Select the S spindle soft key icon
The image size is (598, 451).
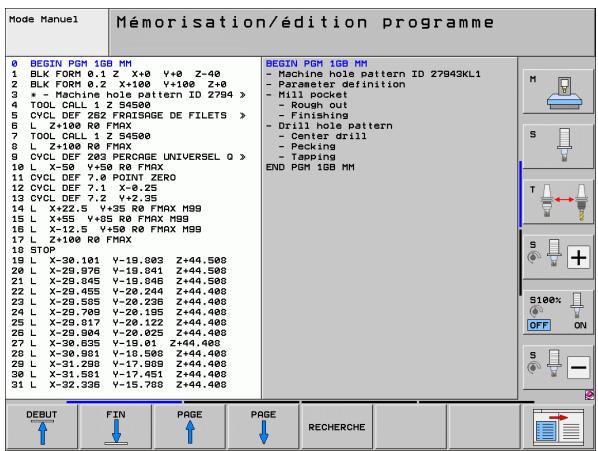coord(557,146)
